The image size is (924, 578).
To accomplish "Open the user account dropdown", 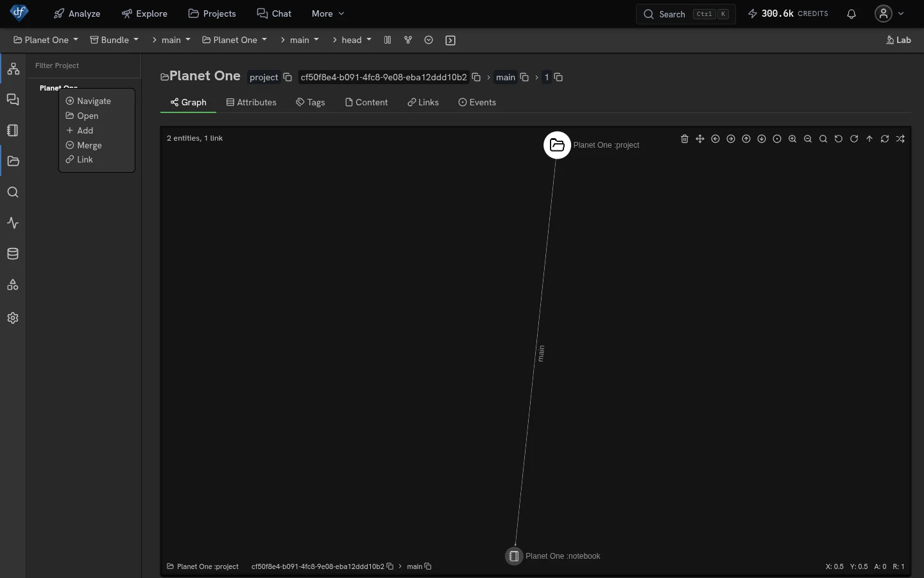I will coord(890,13).
